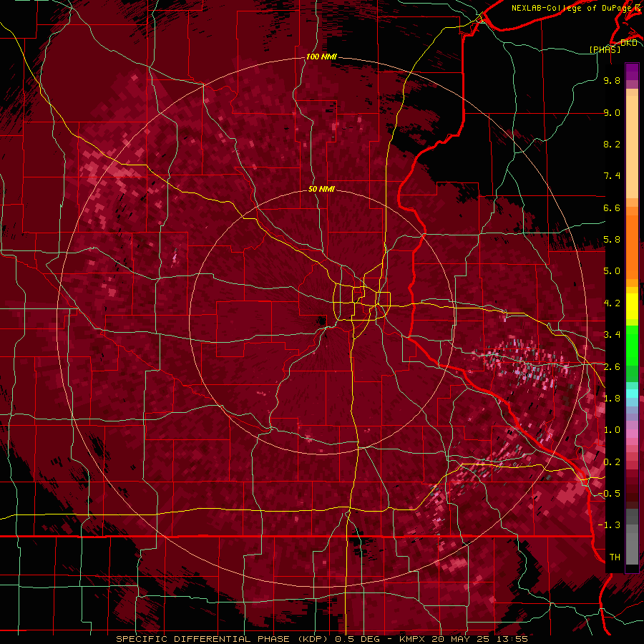Click the 6.6 value on the color scale
The image size is (644, 644).
pyautogui.click(x=612, y=208)
